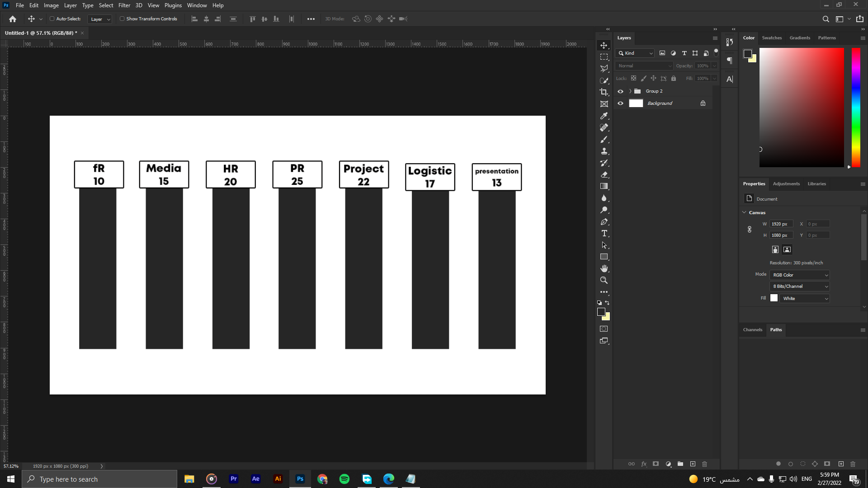This screenshot has height=488, width=868.
Task: Set canvas to portrait orientation button
Action: [x=775, y=250]
